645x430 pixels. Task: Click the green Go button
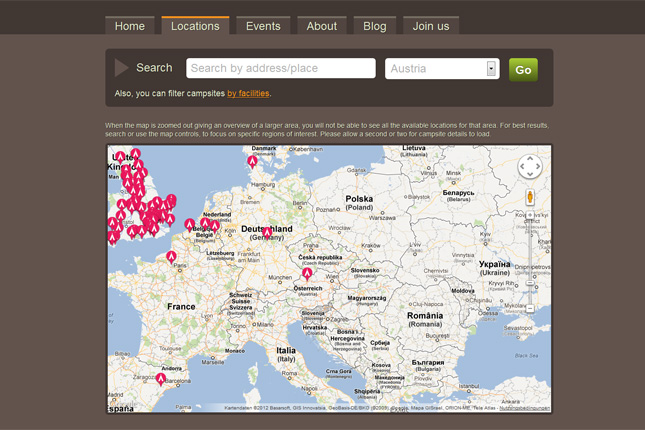tap(523, 70)
